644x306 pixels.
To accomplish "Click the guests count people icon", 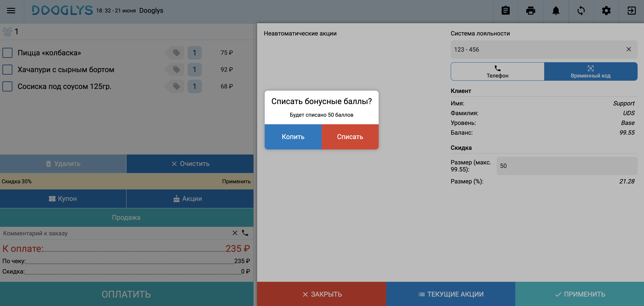I will click(7, 32).
